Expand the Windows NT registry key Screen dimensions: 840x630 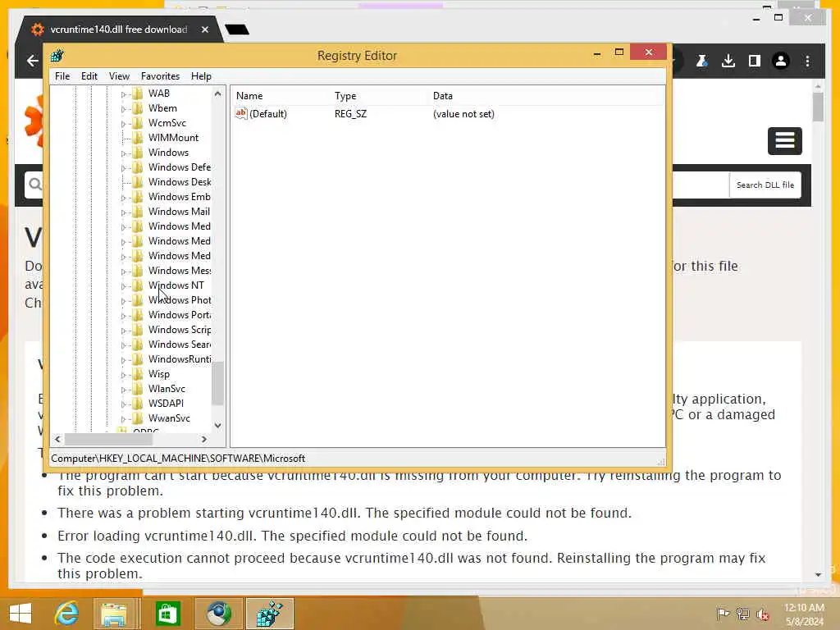tap(123, 286)
